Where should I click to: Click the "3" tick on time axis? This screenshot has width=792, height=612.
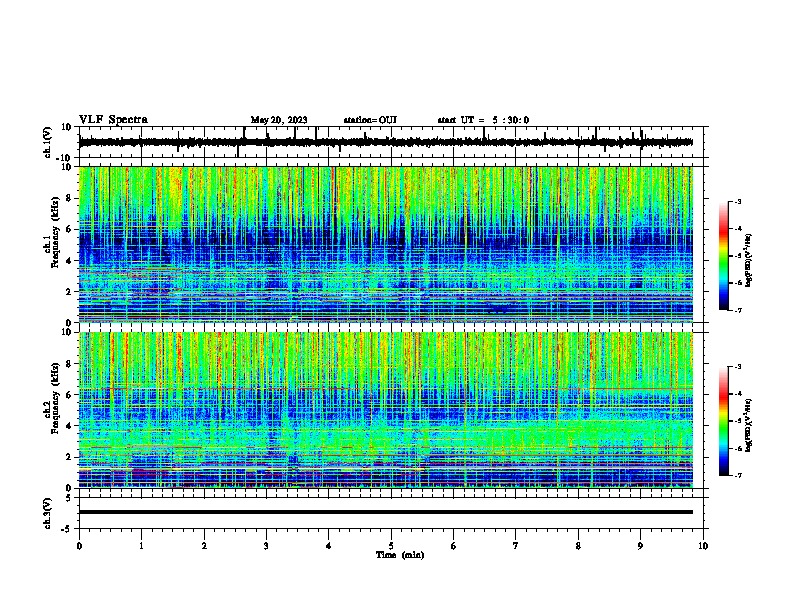(x=266, y=546)
